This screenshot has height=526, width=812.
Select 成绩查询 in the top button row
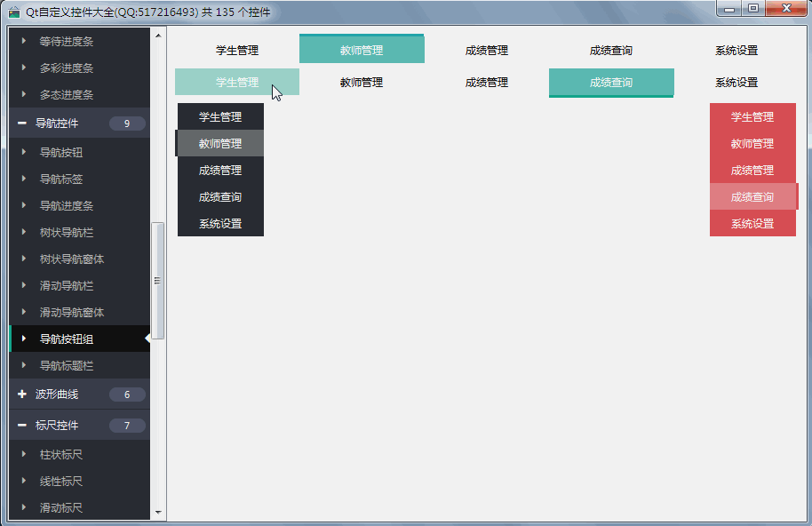[611, 51]
